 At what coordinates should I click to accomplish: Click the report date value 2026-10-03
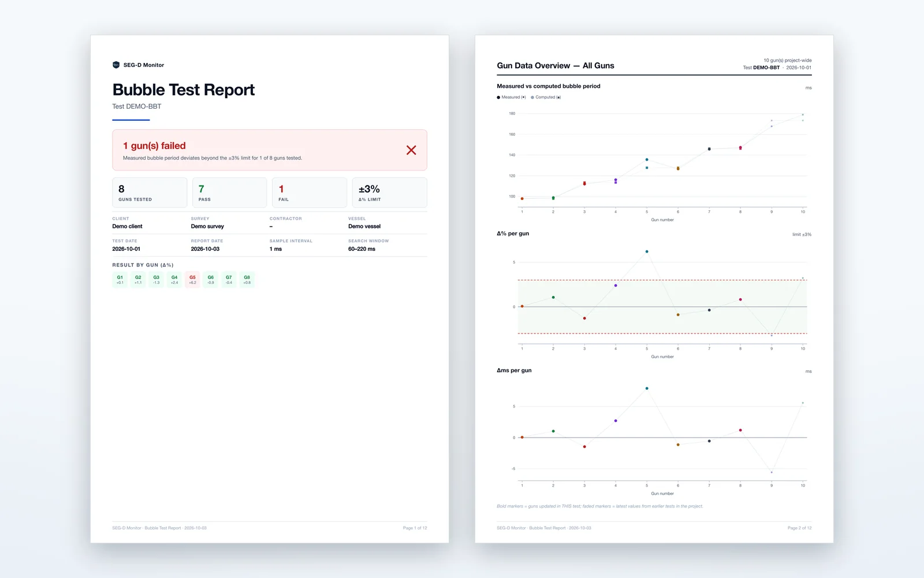(205, 249)
